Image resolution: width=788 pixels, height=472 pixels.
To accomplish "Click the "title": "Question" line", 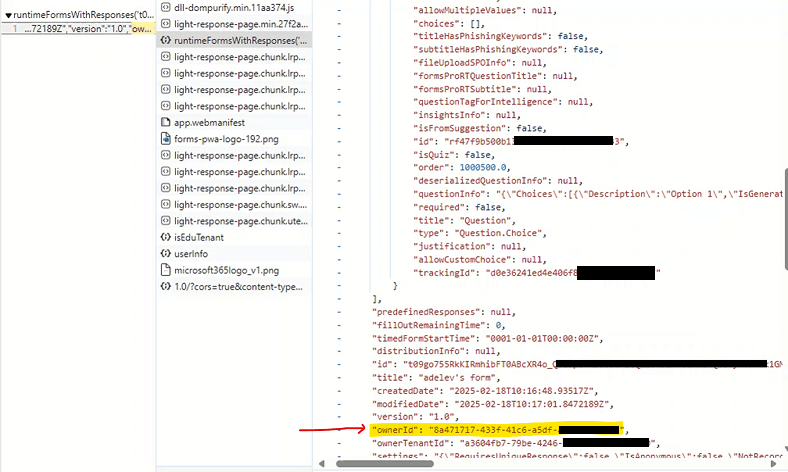I will click(464, 220).
